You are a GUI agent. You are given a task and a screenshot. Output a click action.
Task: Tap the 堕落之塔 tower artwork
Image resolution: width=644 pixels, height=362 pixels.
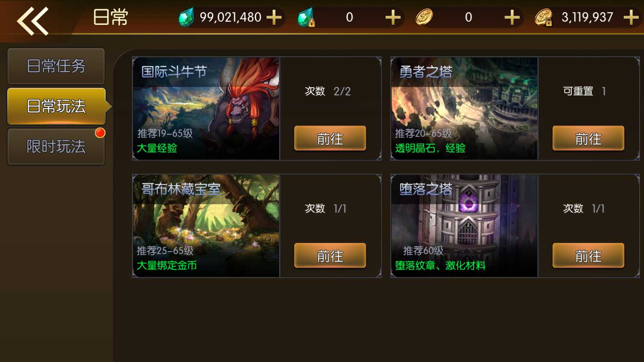click(464, 226)
